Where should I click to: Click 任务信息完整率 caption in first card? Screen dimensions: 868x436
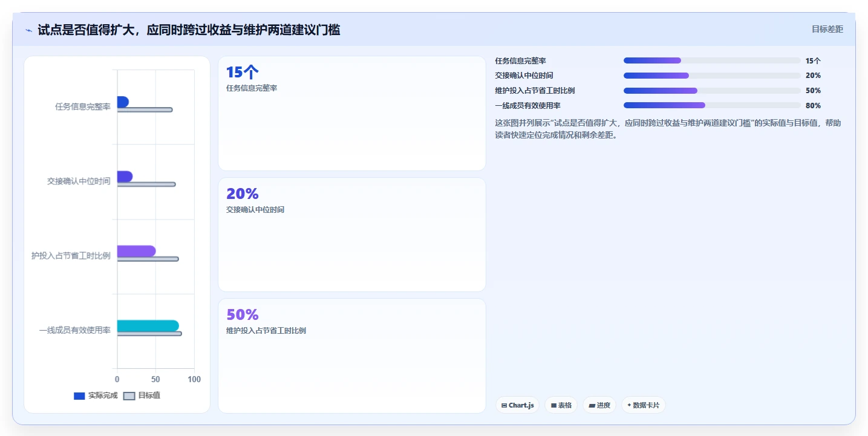point(252,88)
